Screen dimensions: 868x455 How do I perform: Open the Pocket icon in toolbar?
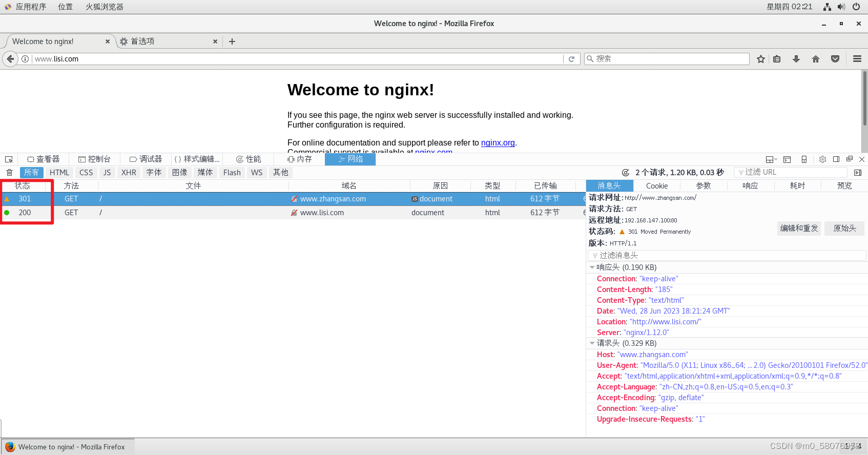[835, 59]
